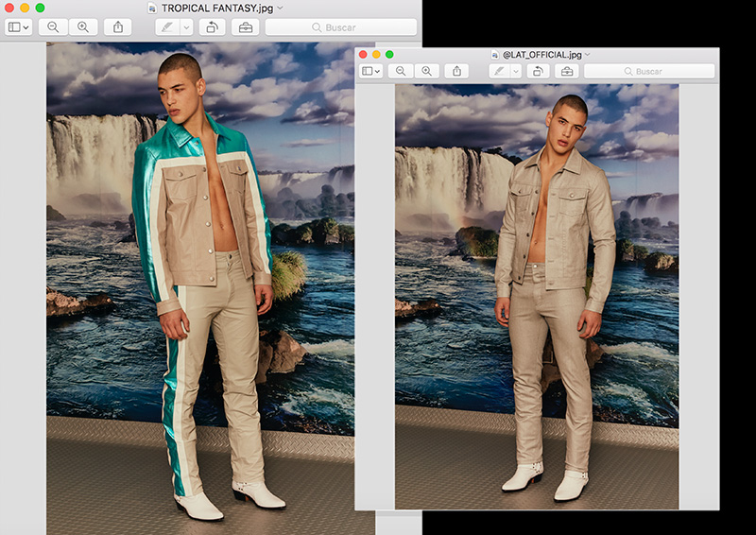Viewport: 756px width, 535px height.
Task: Focus Buscar search field in TROPICAL FANTASY.jpg window
Action: pyautogui.click(x=340, y=27)
